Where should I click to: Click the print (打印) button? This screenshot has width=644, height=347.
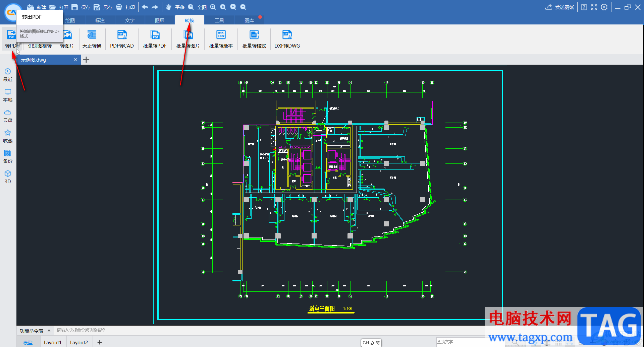coord(125,7)
